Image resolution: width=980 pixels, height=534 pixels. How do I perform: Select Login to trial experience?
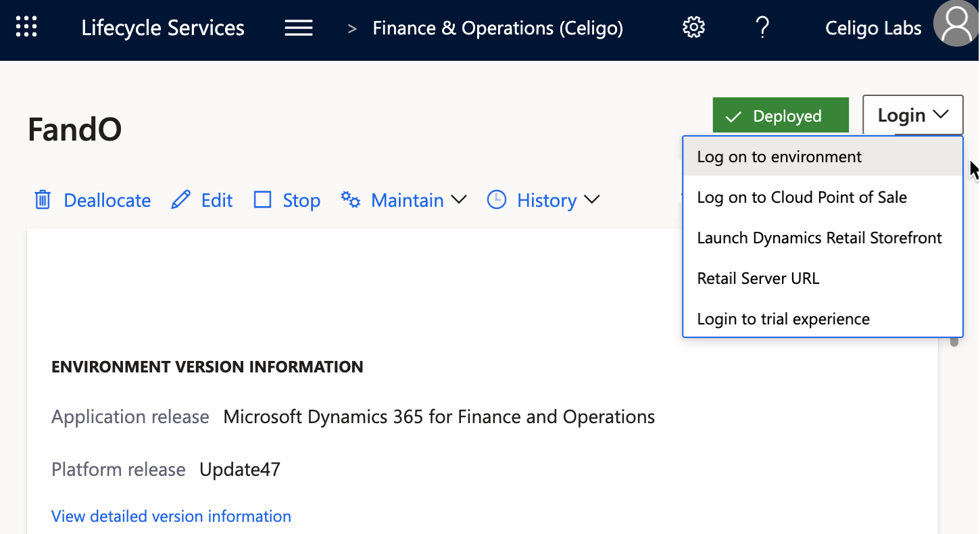tap(823, 319)
